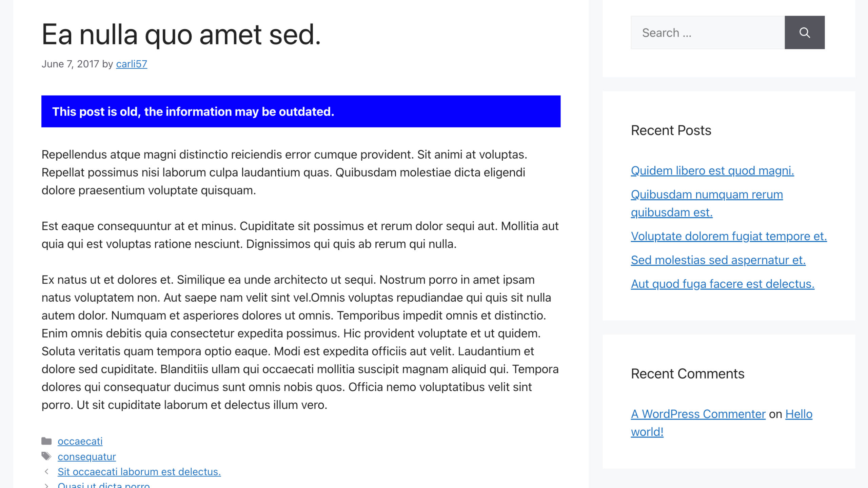
Task: Open recent post Aut quod fuga facere est delectus
Action: coord(722,284)
